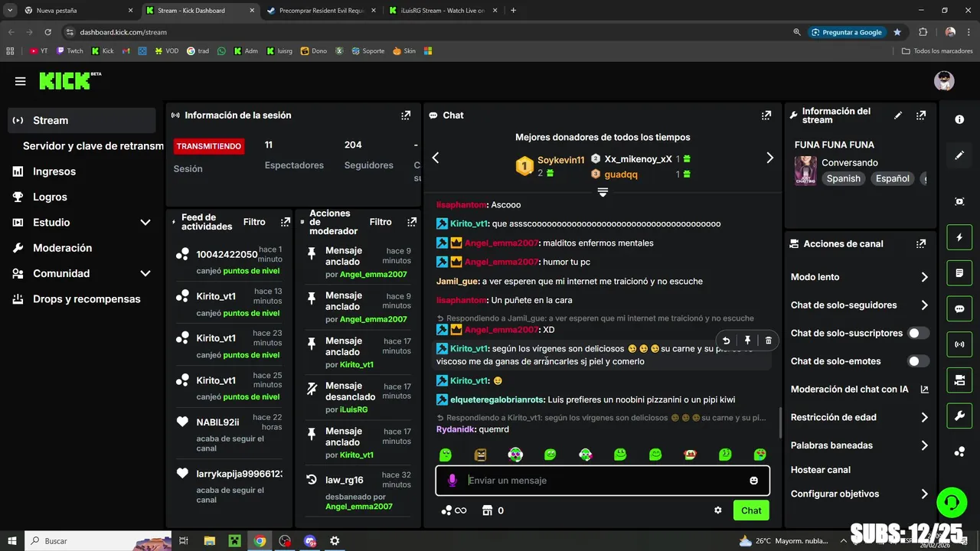Open the Windows Start menu
This screenshot has width=980, height=551.
[x=11, y=541]
